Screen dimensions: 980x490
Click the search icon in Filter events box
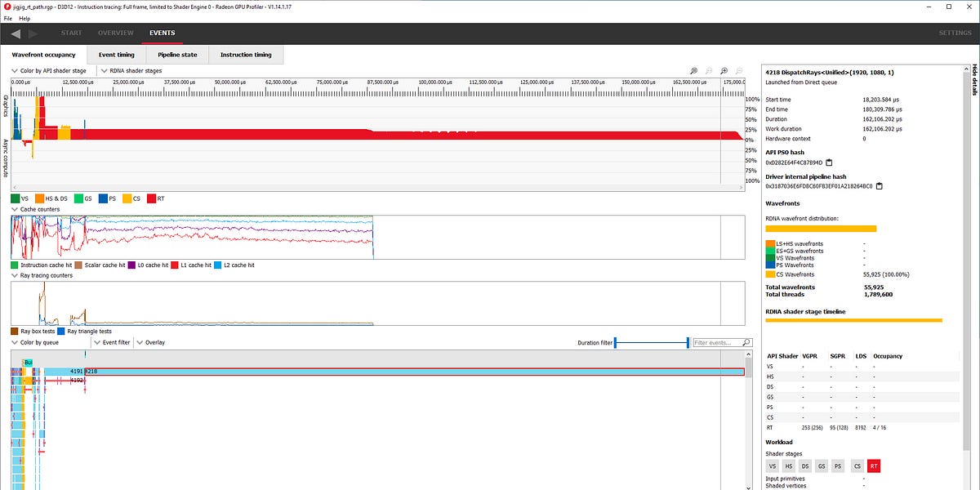pos(747,343)
